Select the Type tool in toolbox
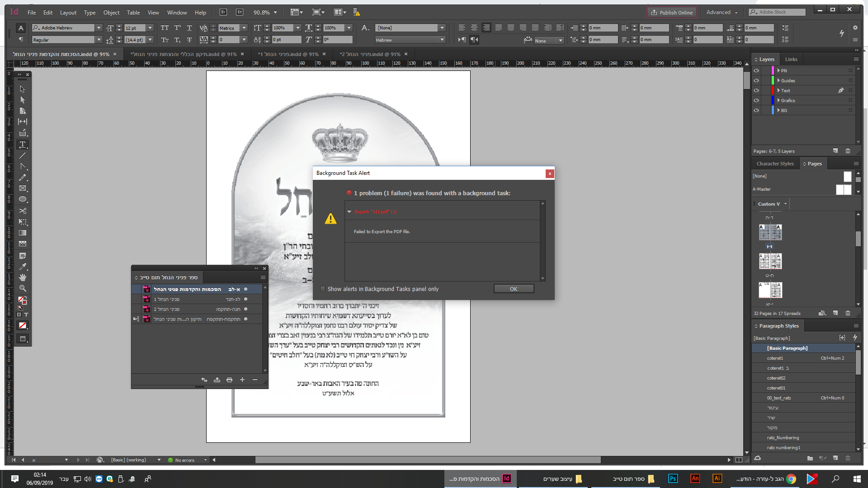The image size is (868, 488). click(x=22, y=145)
